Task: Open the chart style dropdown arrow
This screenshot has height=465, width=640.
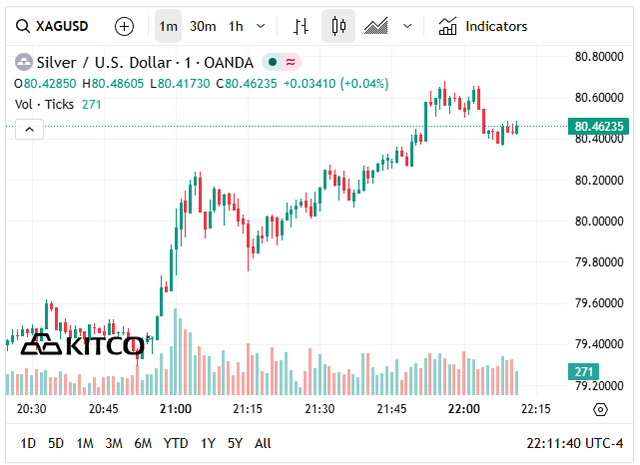Action: click(x=407, y=26)
